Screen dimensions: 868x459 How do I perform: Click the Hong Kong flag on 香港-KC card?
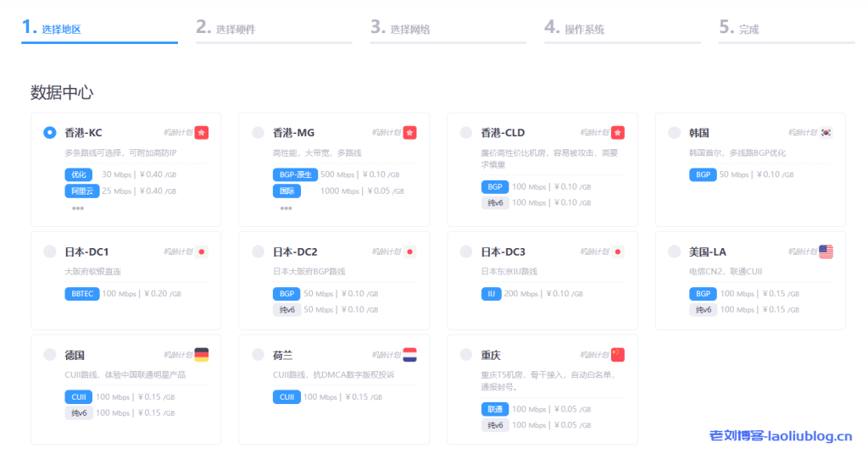pyautogui.click(x=201, y=133)
